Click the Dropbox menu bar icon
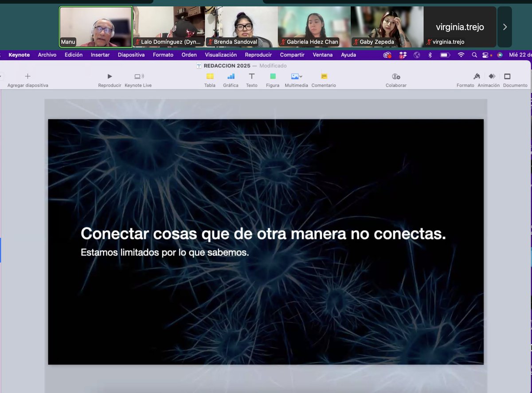Image resolution: width=532 pixels, height=393 pixels. tap(403, 55)
